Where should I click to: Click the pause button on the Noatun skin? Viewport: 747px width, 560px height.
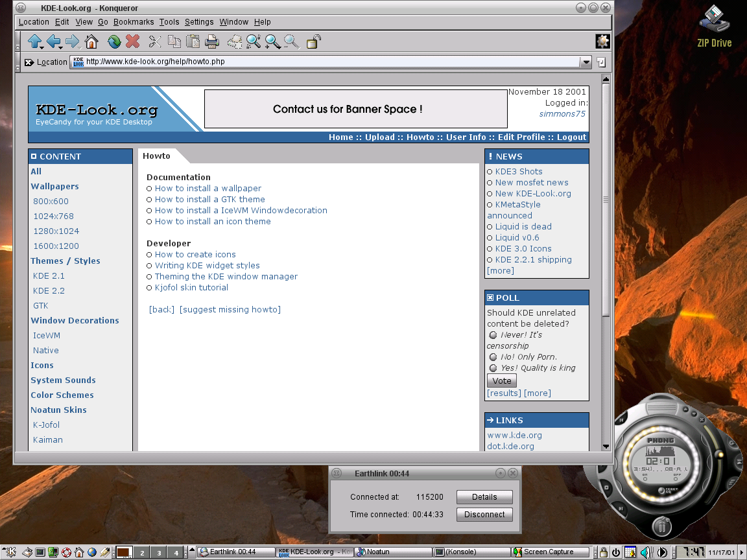pos(661,527)
